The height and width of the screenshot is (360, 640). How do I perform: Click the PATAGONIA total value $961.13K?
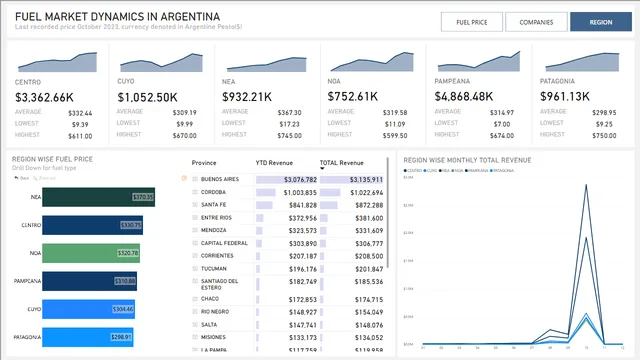pyautogui.click(x=565, y=96)
